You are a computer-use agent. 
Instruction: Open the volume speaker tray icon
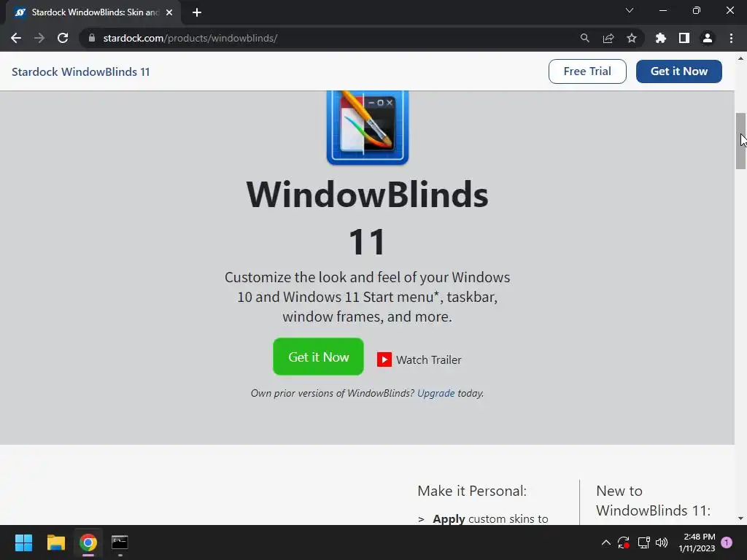661,542
